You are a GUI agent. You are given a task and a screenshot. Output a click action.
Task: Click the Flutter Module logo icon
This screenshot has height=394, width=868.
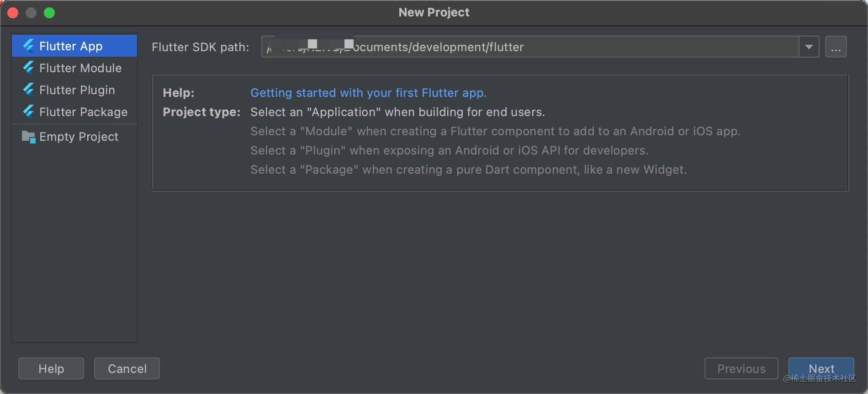pyautogui.click(x=29, y=68)
